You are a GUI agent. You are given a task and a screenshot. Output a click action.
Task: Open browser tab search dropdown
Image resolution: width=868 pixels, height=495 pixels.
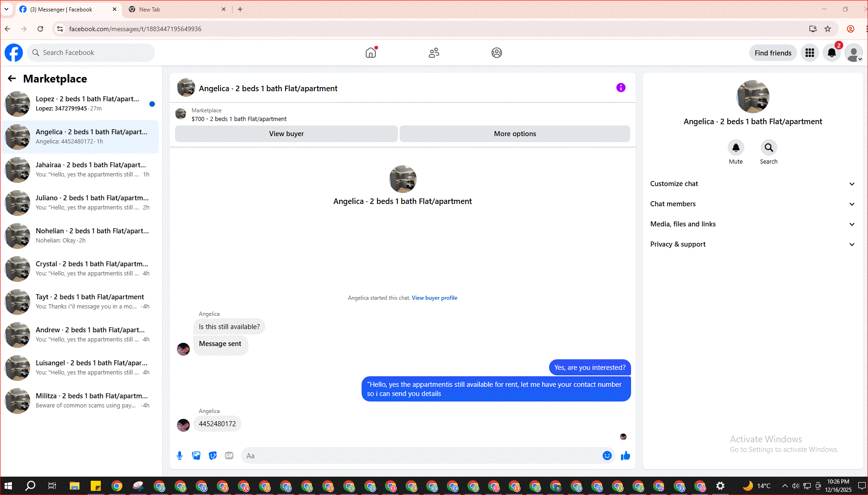(6, 9)
